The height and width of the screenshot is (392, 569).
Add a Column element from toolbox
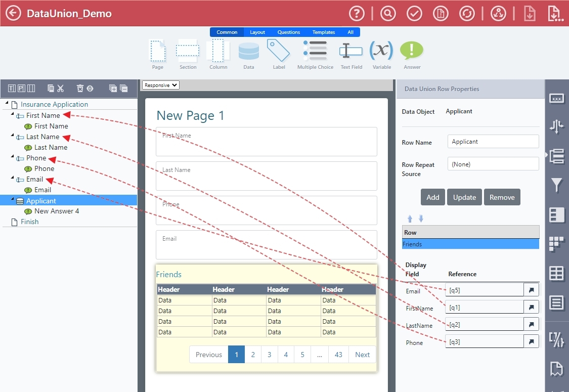(218, 55)
